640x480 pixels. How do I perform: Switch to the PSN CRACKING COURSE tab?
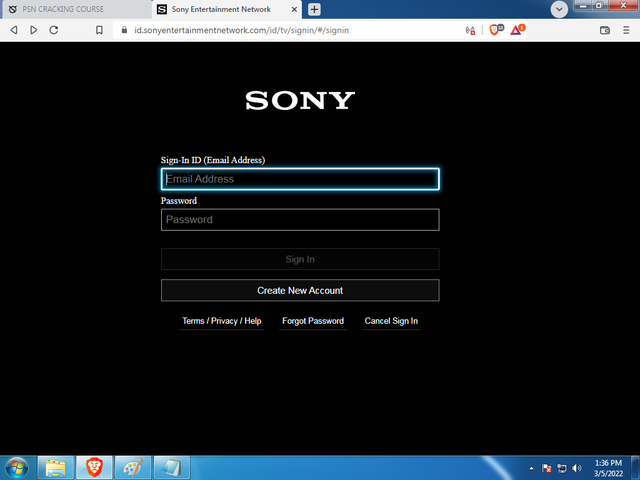click(x=76, y=9)
